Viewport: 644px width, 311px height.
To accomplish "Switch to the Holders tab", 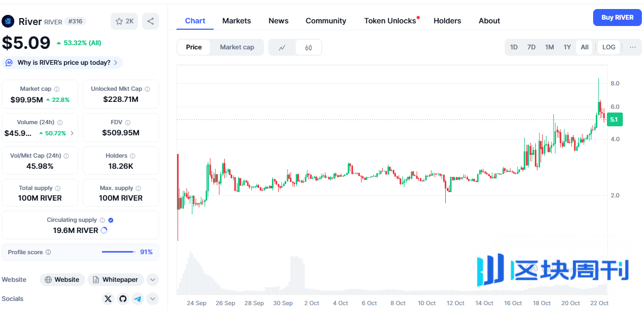I will click(x=447, y=21).
